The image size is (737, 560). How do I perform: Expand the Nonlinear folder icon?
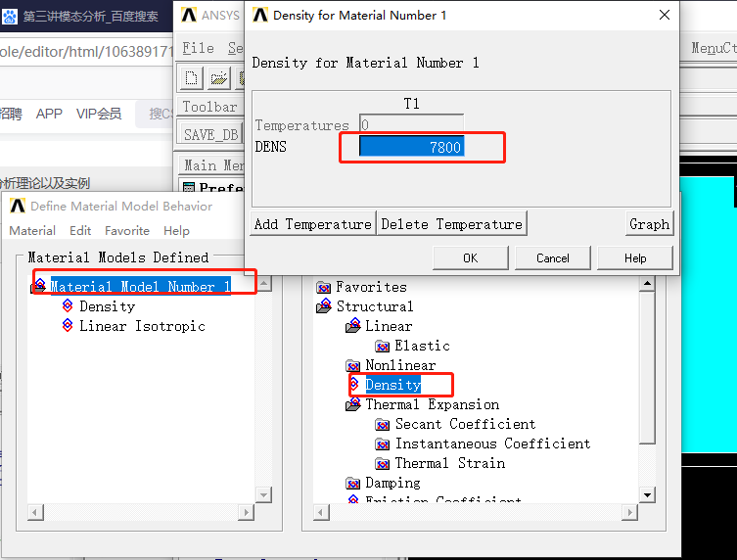pyautogui.click(x=352, y=365)
